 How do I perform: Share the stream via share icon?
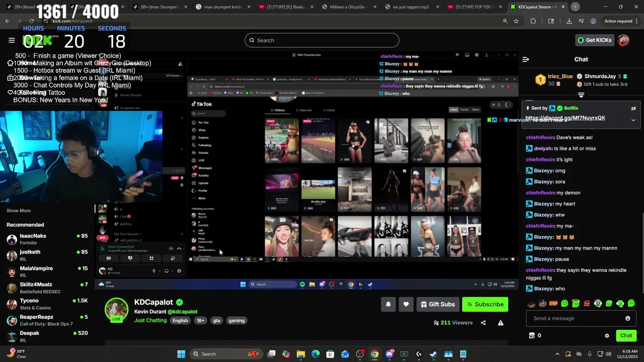tap(483, 323)
